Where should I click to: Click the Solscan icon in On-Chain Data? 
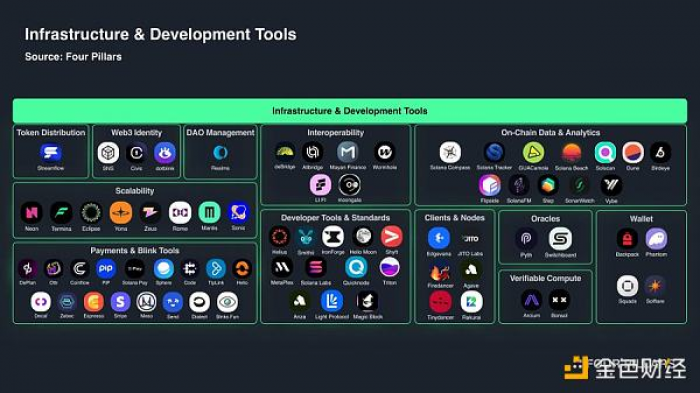(x=605, y=153)
